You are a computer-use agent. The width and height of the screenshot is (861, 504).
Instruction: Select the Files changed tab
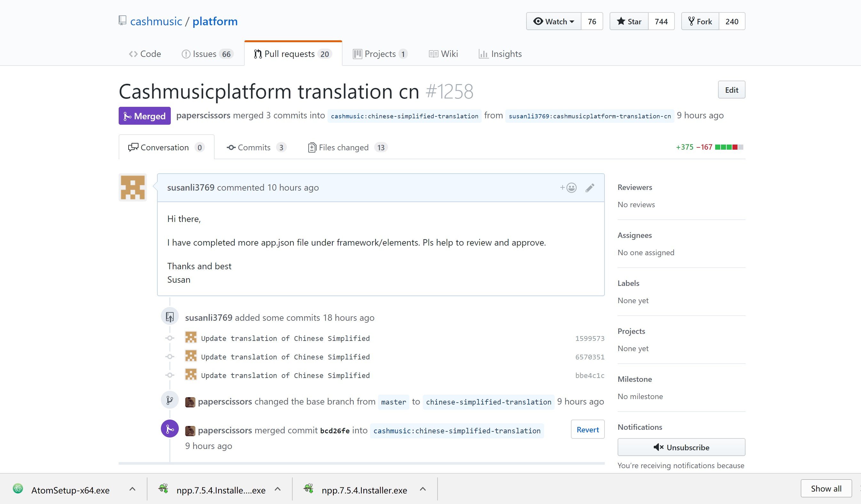point(347,147)
